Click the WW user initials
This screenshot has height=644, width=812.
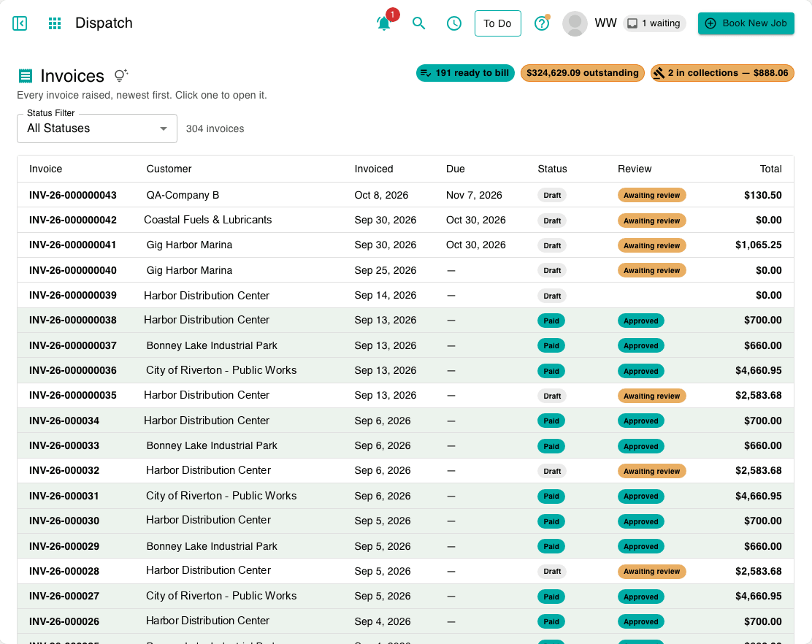(605, 23)
